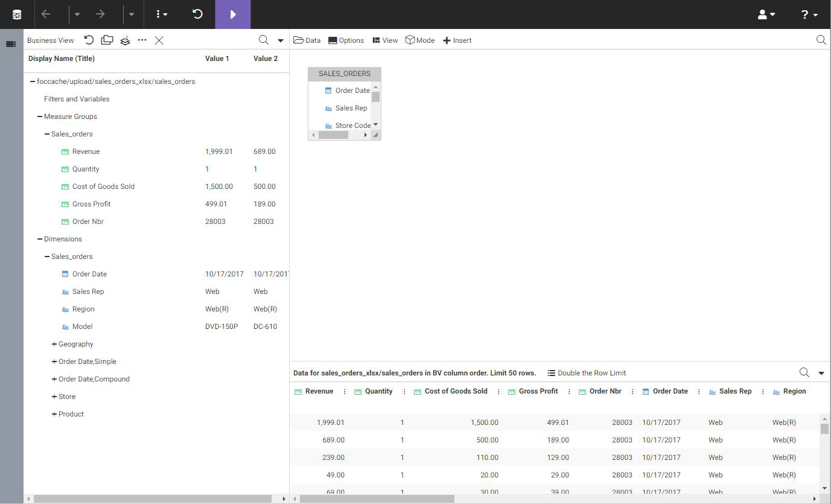Open the Insert menu
Screen dimensions: 831x504
pos(457,40)
